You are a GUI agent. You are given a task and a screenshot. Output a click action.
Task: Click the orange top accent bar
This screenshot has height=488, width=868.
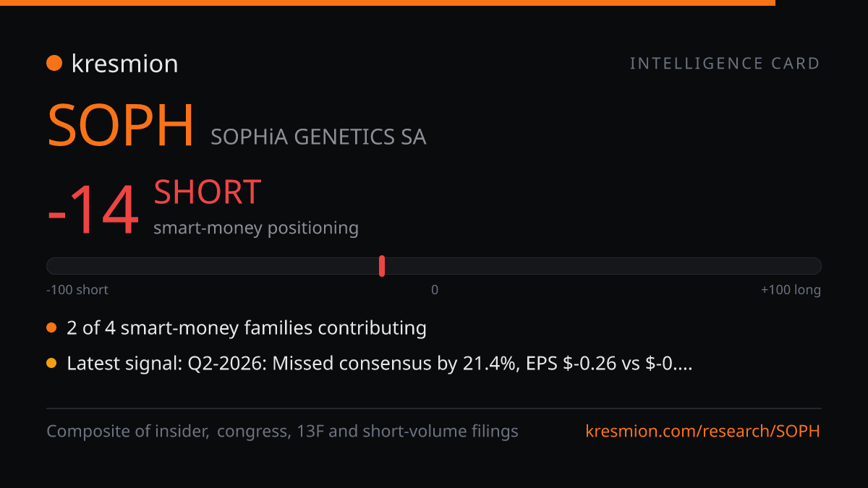point(388,3)
